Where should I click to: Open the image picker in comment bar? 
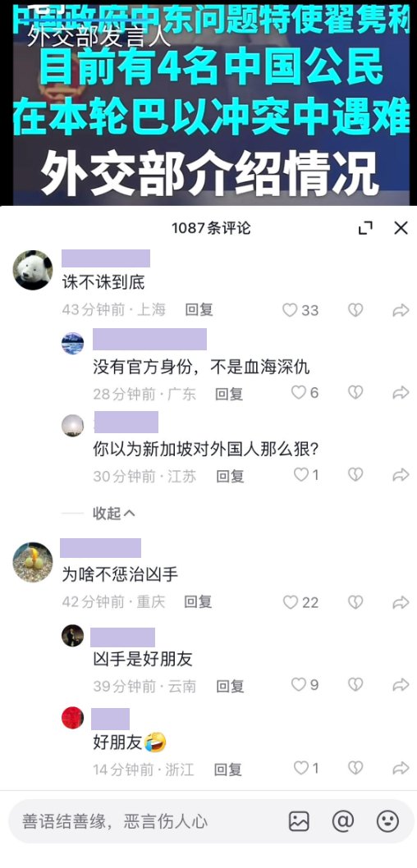[x=299, y=821]
